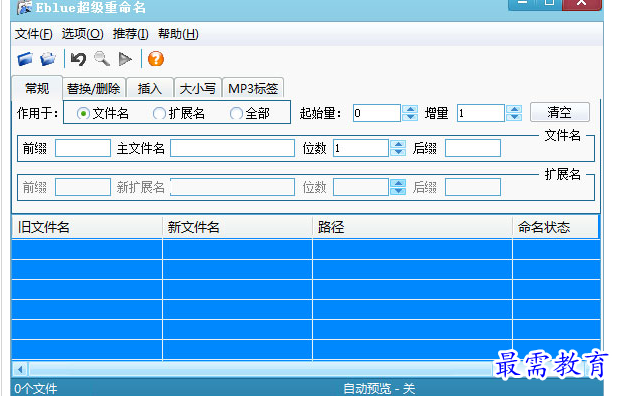Click the Eblue app icon in title bar

pos(24,7)
